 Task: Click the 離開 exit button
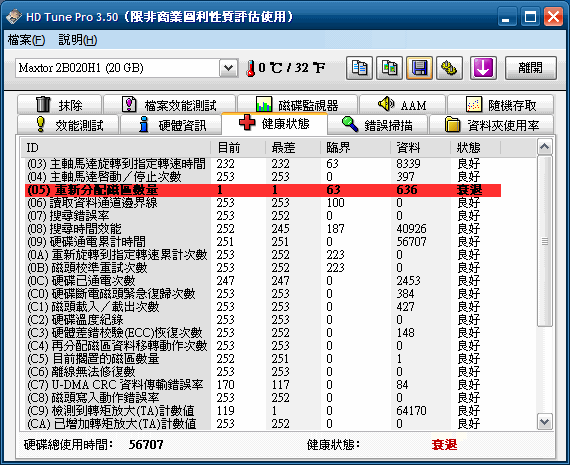[x=531, y=68]
